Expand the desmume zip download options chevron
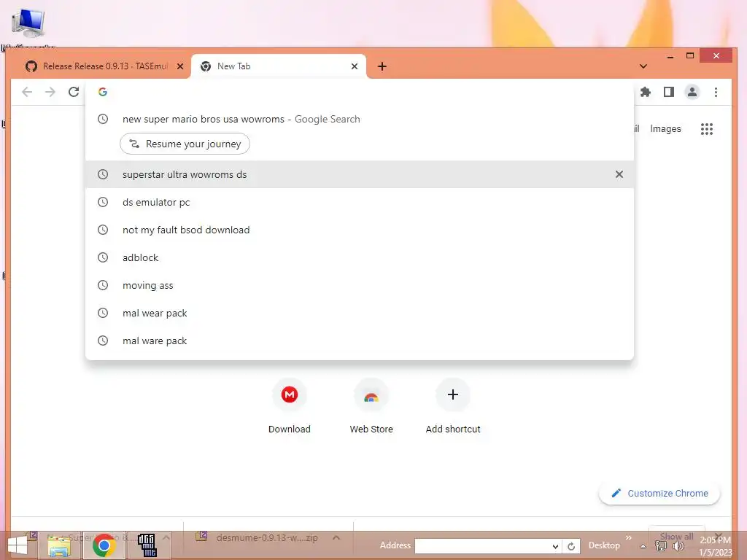747x560 pixels. tap(336, 537)
